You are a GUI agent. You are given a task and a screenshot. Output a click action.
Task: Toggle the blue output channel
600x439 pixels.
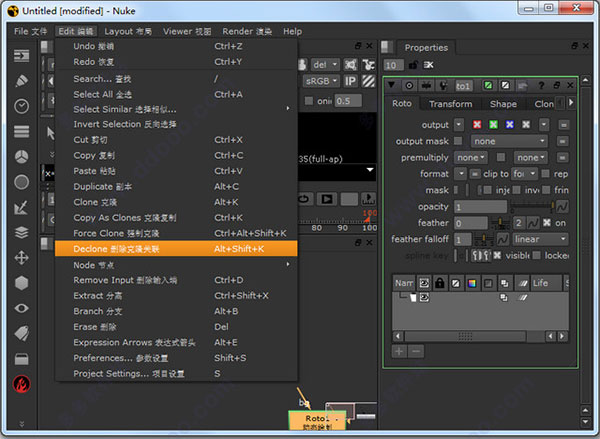click(510, 124)
